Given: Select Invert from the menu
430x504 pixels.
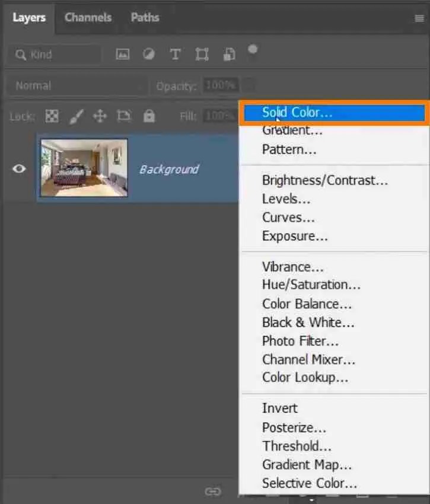Looking at the screenshot, I should [334, 408].
